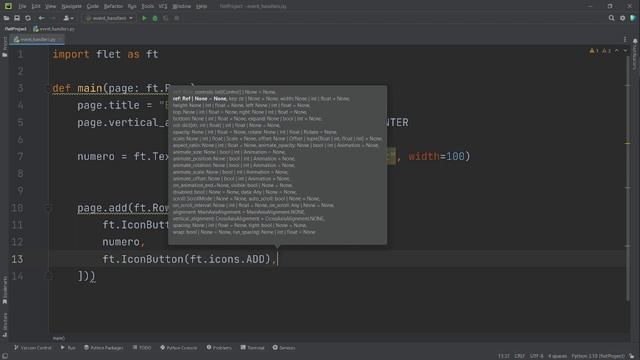This screenshot has width=640, height=360.
Task: Open IDE settings gear icon
Action: (x=622, y=18)
